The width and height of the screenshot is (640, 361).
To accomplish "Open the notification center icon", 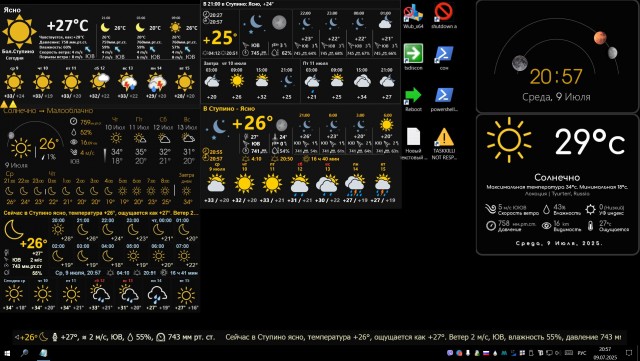I will (629, 353).
